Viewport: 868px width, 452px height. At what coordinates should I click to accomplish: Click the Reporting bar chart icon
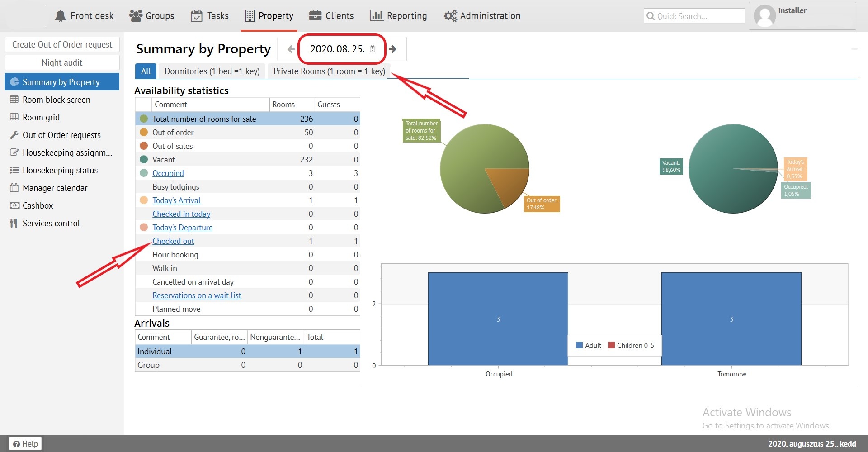point(376,16)
